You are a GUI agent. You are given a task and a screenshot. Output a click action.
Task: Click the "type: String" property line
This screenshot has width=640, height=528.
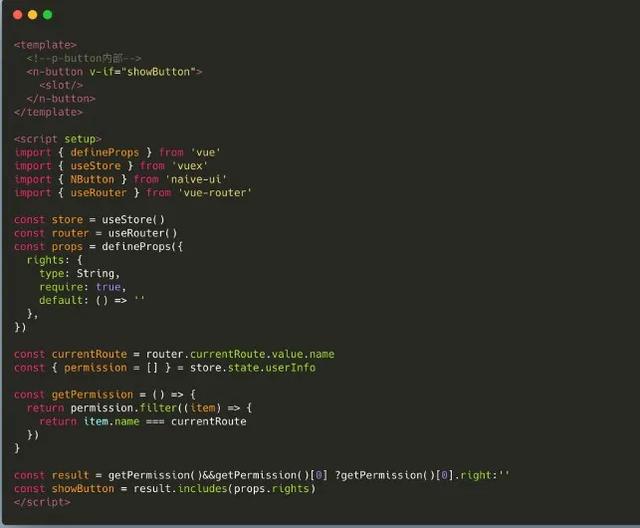click(80, 273)
